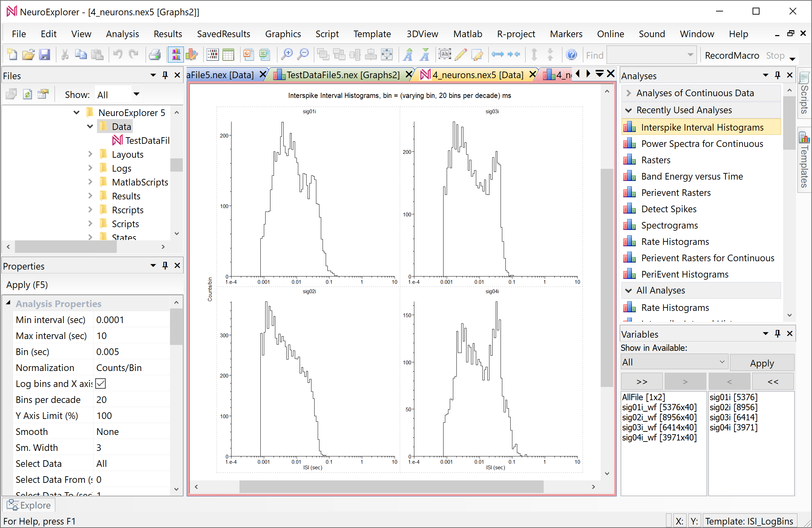Viewport: 812px width, 528px height.
Task: Click the zoom out magnifier icon
Action: (303, 55)
